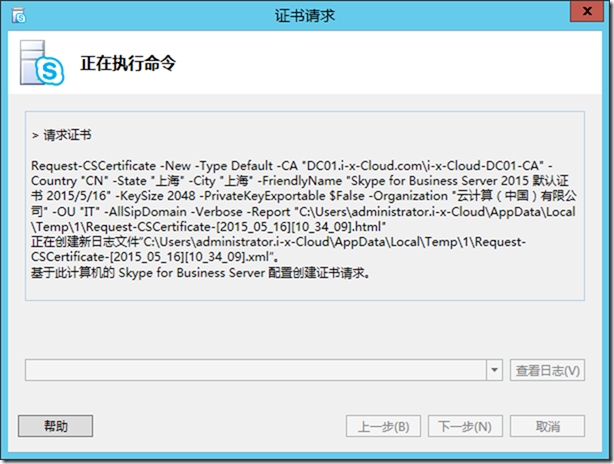This screenshot has height=464, width=614.
Task: Click the 正在执行命令 heading
Action: (x=128, y=63)
